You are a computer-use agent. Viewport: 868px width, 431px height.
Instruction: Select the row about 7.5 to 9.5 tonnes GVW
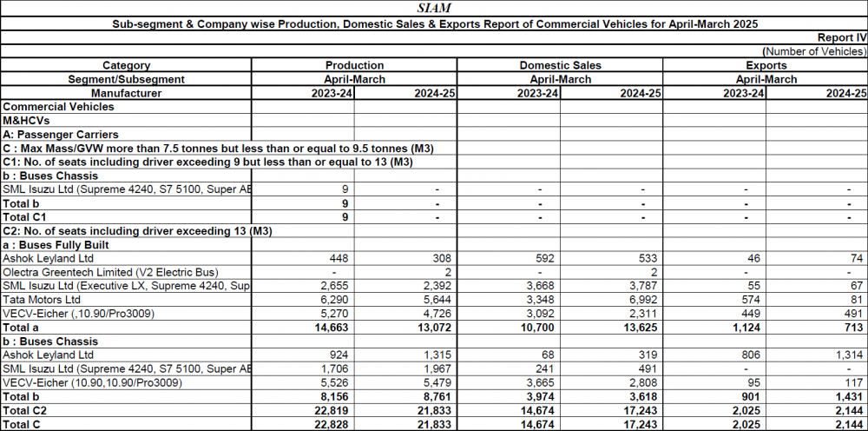click(218, 148)
